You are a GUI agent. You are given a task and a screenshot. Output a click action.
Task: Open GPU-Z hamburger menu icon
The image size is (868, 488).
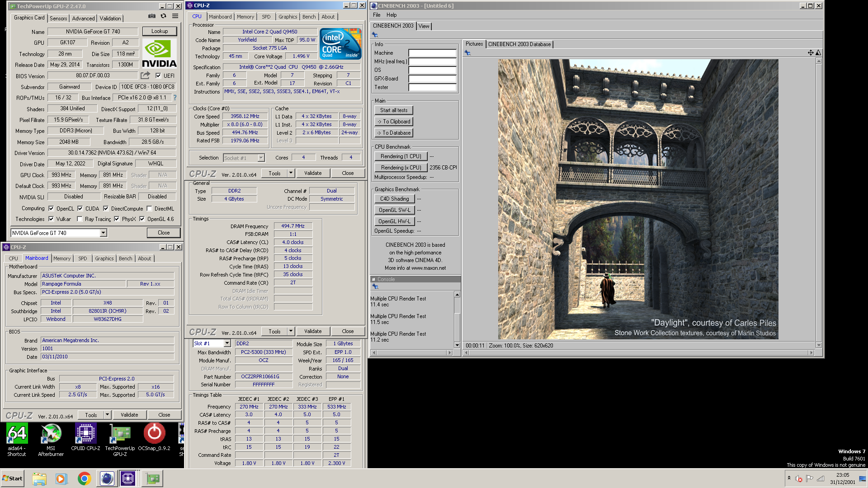[x=175, y=16]
